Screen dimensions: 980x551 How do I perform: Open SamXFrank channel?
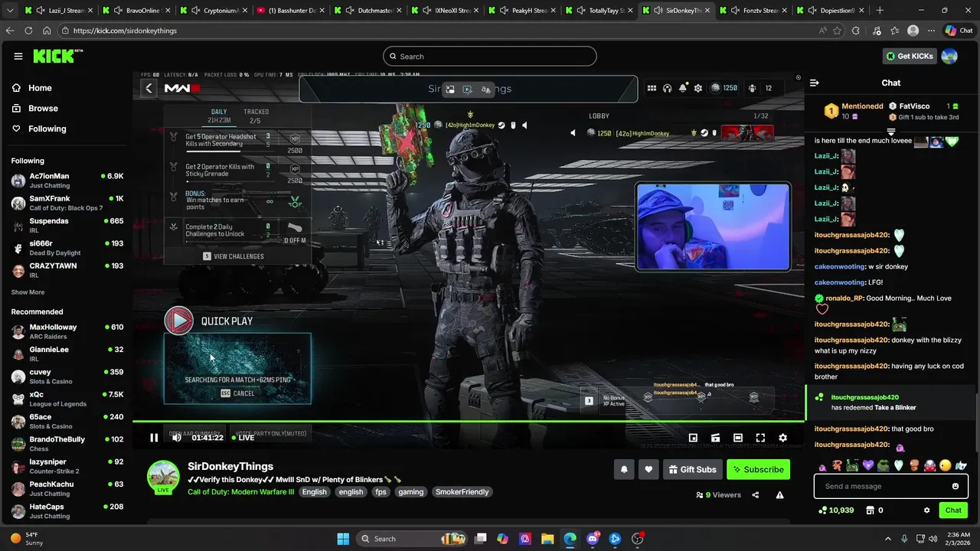tap(67, 203)
